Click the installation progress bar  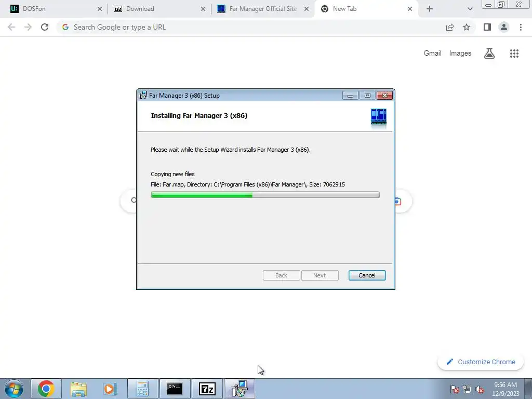pyautogui.click(x=265, y=195)
